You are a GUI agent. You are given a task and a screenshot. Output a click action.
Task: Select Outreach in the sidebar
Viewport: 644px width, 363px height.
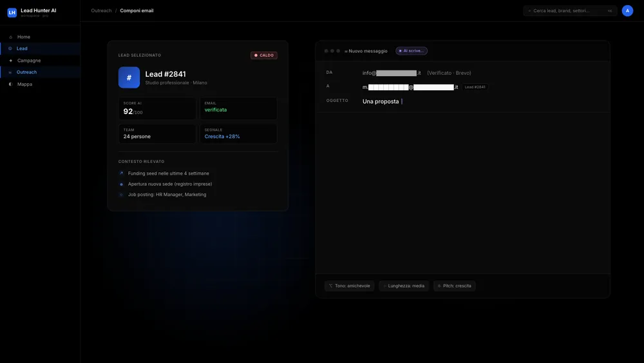(x=40, y=72)
